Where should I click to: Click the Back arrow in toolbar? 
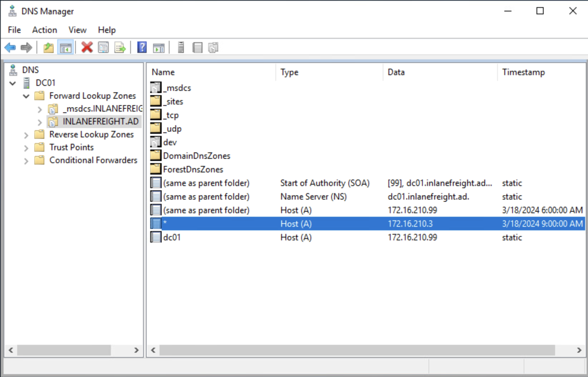tap(10, 47)
